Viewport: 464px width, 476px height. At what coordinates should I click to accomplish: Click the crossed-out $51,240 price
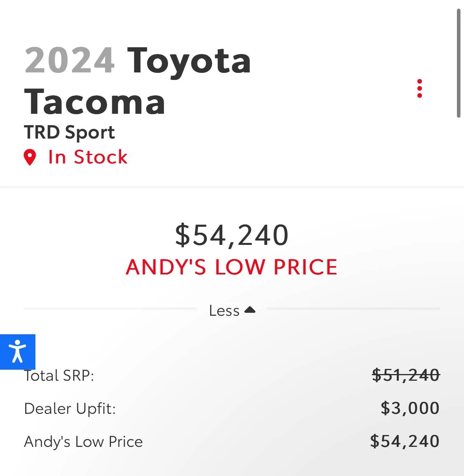tap(406, 375)
